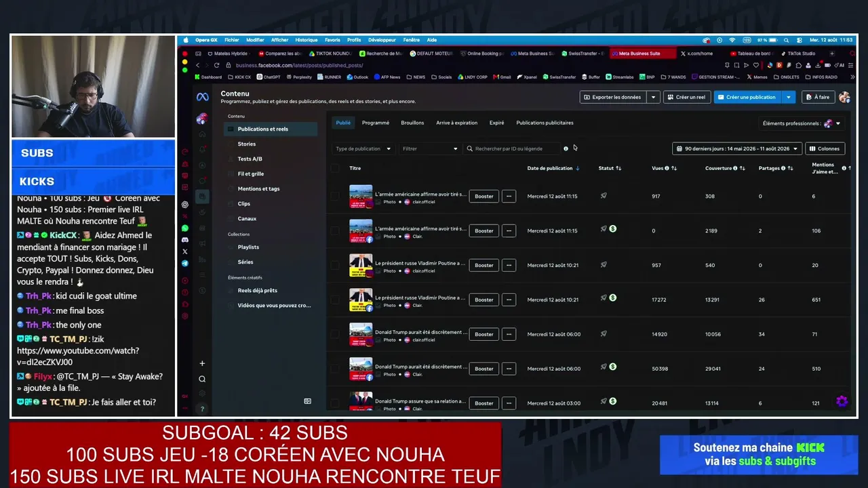The height and width of the screenshot is (488, 868).
Task: Open Telegram from the Opera sidebar
Action: (185, 263)
